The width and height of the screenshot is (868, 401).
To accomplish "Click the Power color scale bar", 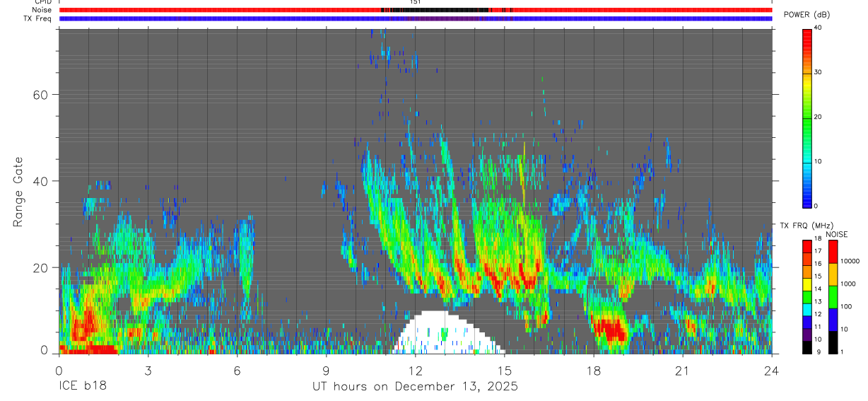I will pos(807,117).
